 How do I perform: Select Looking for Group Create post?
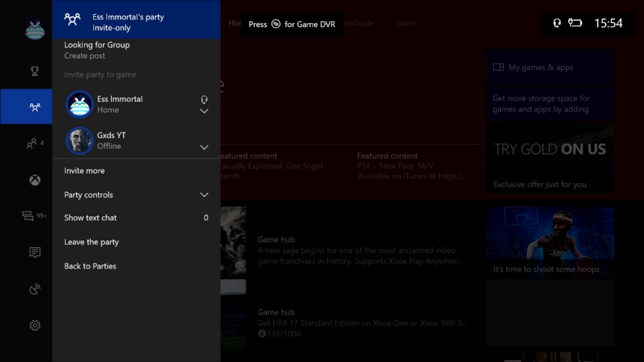coord(136,50)
